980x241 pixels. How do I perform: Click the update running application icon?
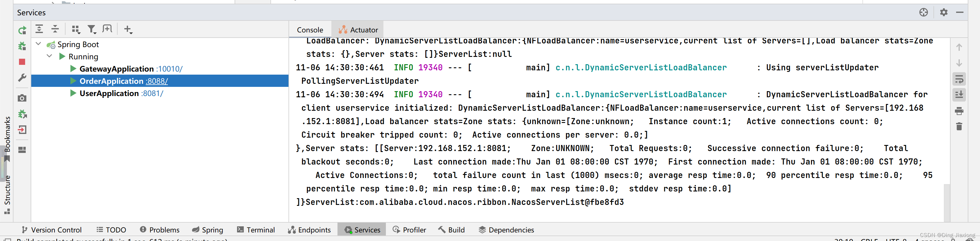pos(22,114)
